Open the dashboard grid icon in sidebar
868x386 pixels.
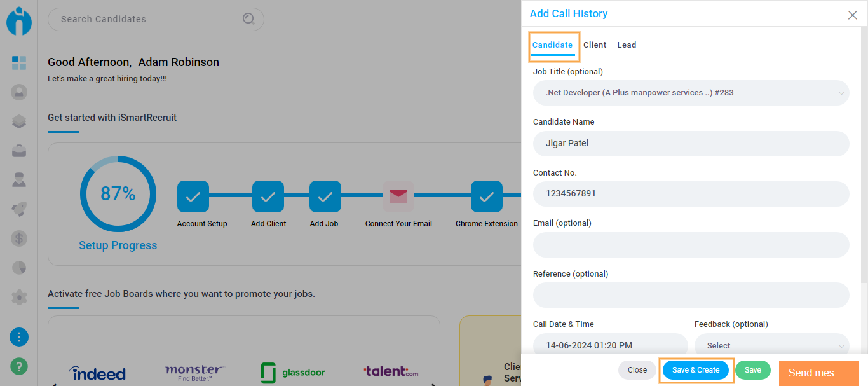point(19,63)
